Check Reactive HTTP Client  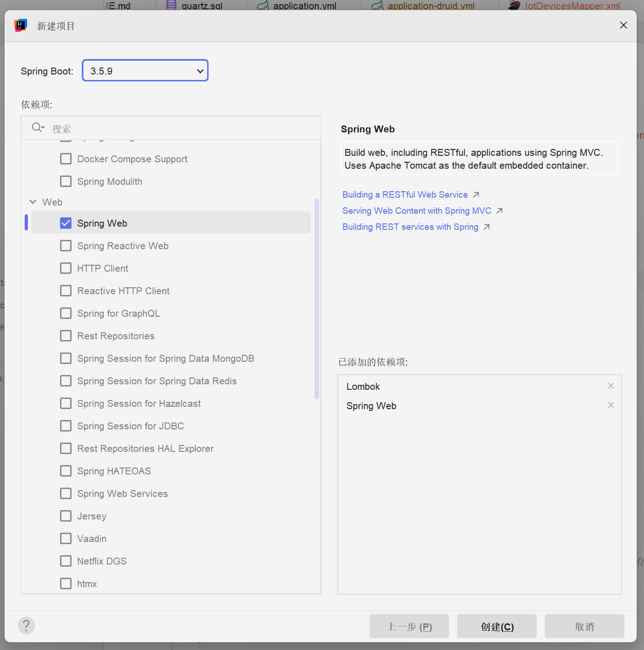click(66, 291)
